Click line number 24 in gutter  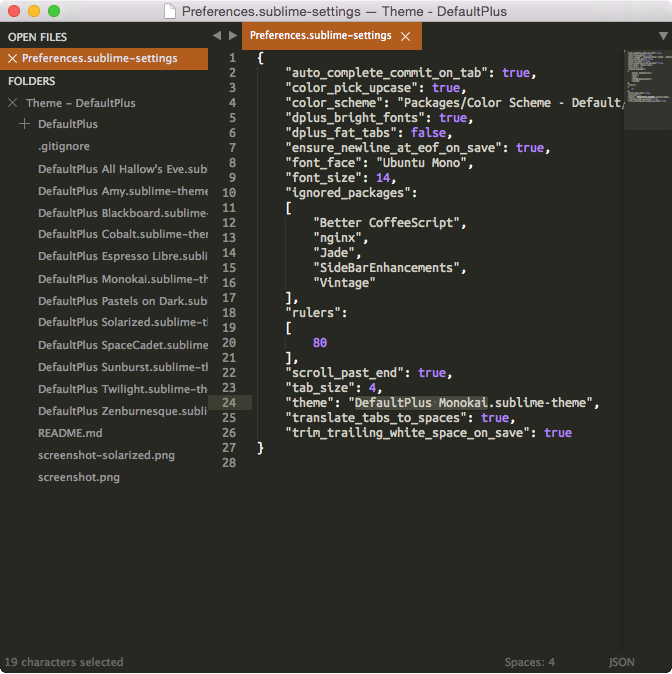coord(229,403)
